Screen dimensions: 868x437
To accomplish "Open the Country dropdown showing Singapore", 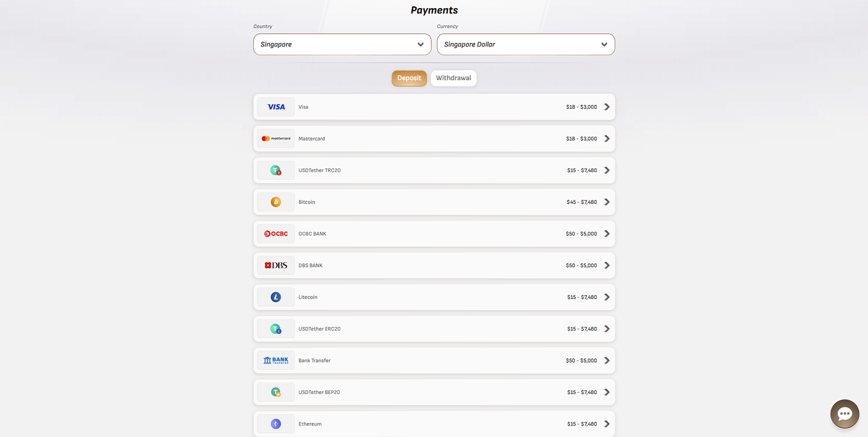I will [342, 45].
